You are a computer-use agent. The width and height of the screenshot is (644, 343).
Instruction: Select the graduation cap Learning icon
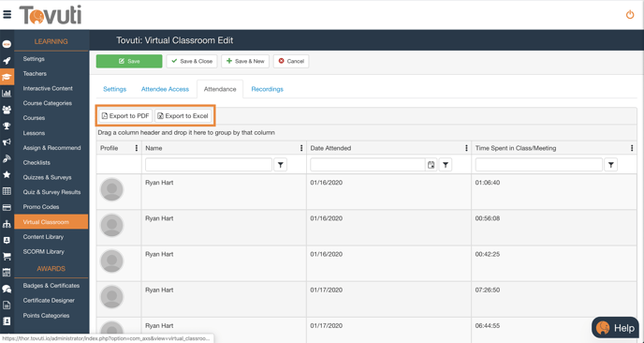click(7, 77)
